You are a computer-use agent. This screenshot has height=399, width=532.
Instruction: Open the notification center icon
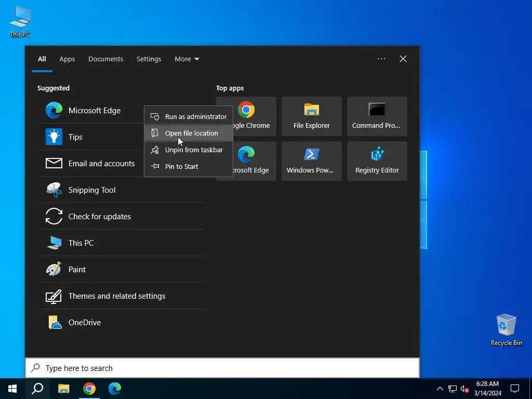(x=515, y=389)
